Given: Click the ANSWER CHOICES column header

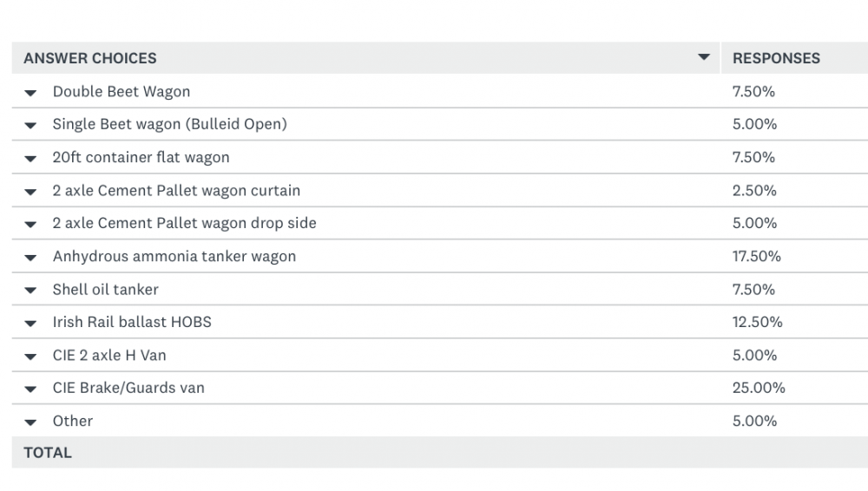Looking at the screenshot, I should 90,58.
